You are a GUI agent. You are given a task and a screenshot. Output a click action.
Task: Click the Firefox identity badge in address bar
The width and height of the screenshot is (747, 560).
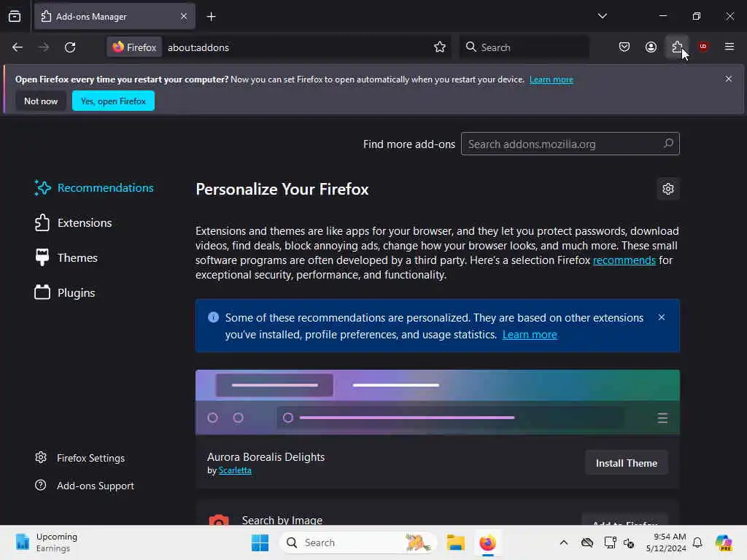(134, 47)
